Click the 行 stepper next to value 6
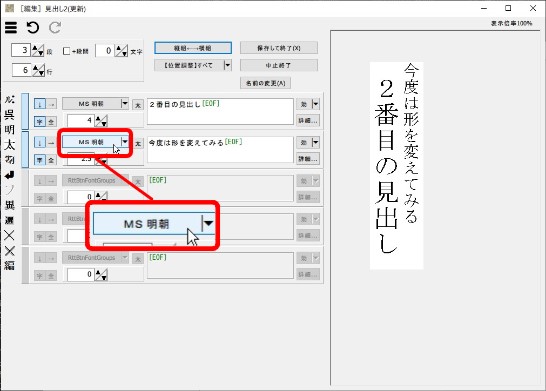The height and width of the screenshot is (391, 546). [x=39, y=70]
